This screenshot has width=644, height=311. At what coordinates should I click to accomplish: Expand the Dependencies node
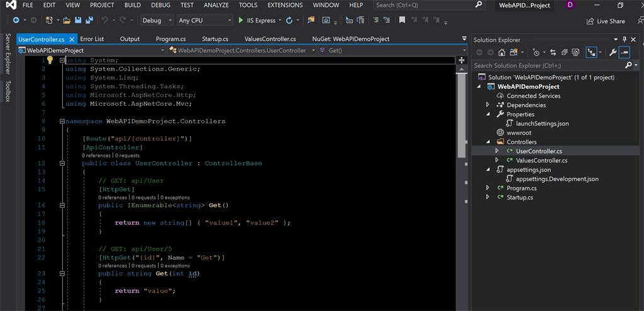coord(488,105)
